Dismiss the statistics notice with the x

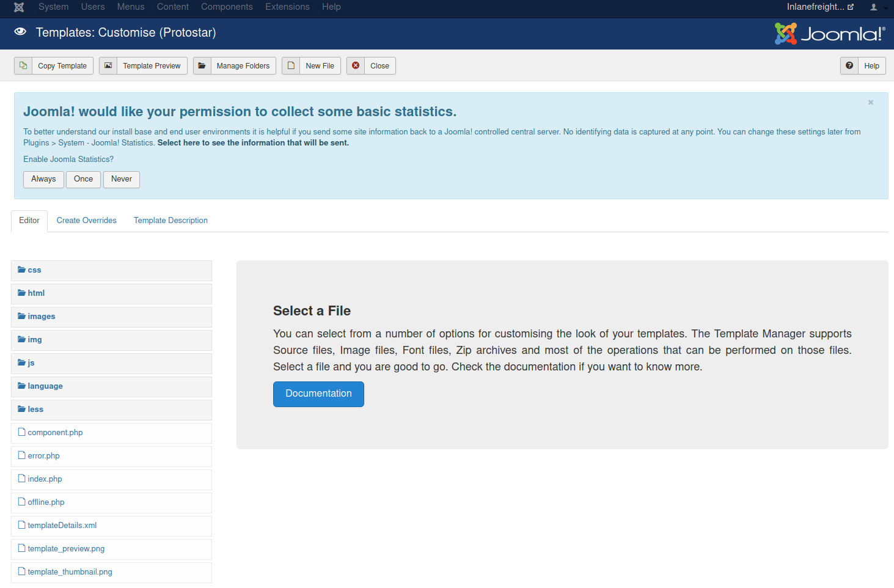coord(871,102)
